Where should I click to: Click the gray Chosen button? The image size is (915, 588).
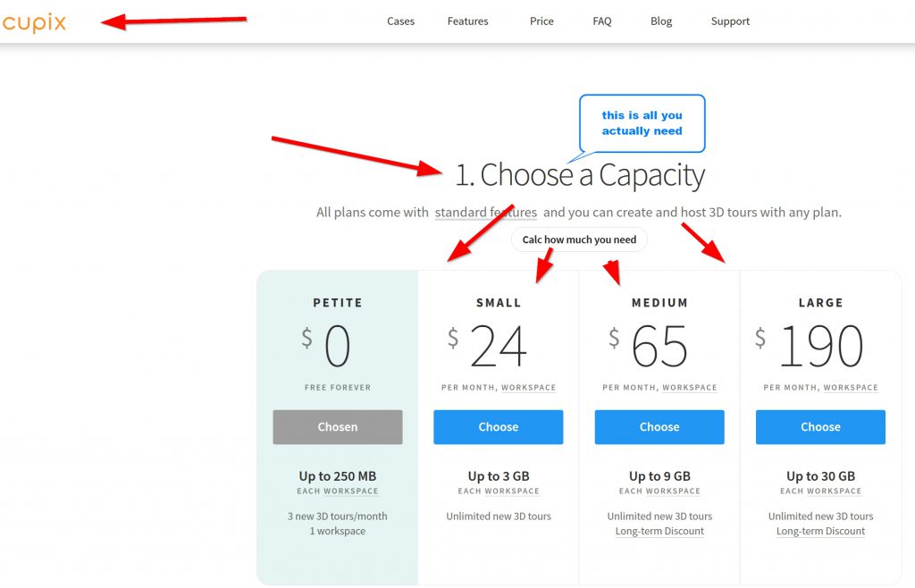[x=338, y=427]
